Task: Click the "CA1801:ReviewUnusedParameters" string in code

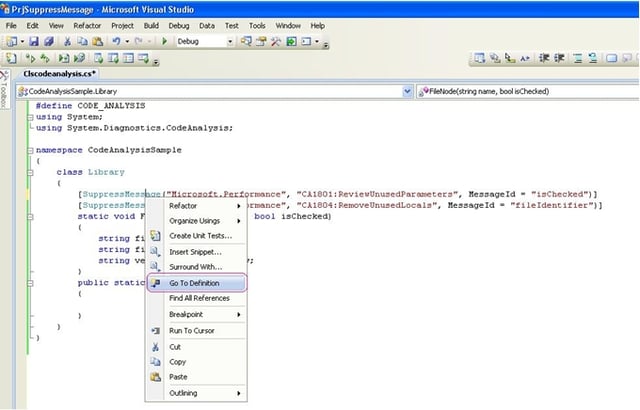Action: [x=377, y=194]
